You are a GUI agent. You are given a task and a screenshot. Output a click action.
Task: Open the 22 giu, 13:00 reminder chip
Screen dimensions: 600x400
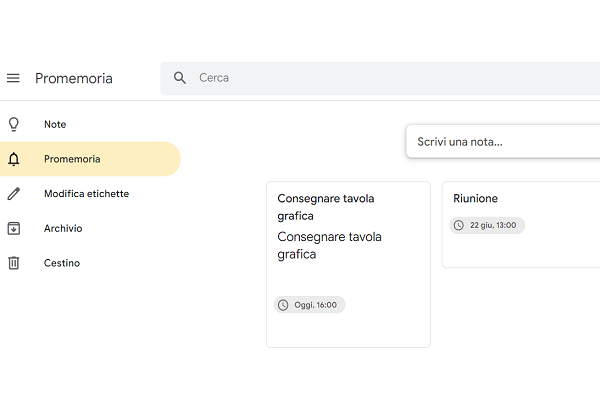click(x=487, y=225)
